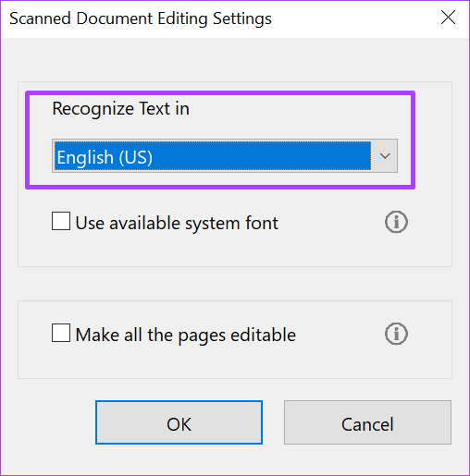This screenshot has height=476, width=470.
Task: Click the Recognize Text in label
Action: [120, 109]
